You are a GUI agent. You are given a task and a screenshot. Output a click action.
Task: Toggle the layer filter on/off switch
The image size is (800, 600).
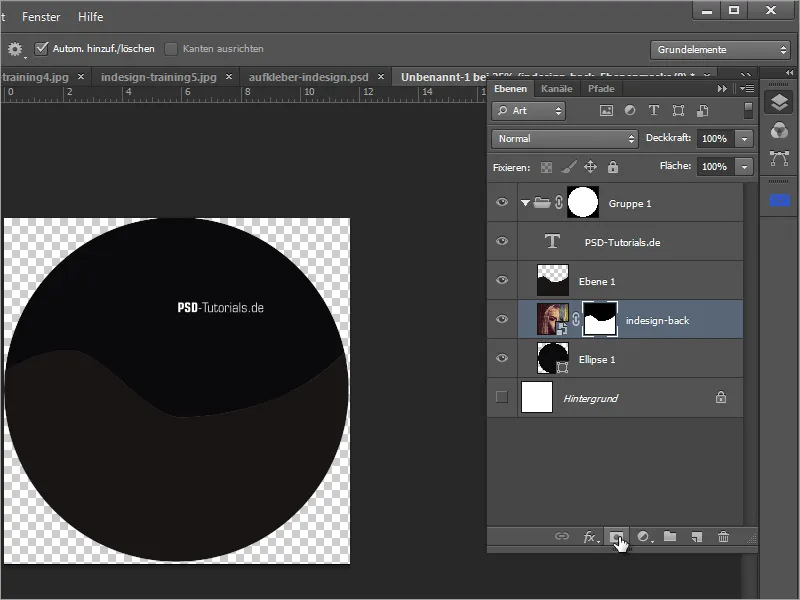click(x=748, y=111)
